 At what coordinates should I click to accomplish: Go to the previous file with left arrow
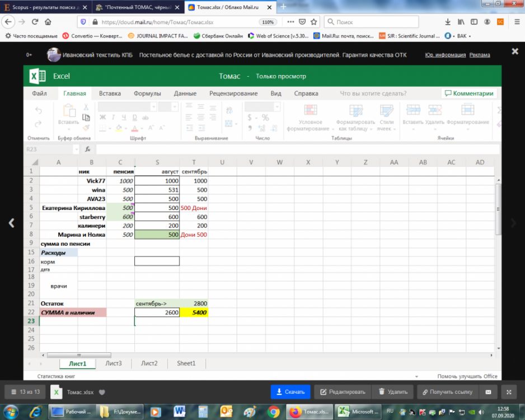click(11, 222)
